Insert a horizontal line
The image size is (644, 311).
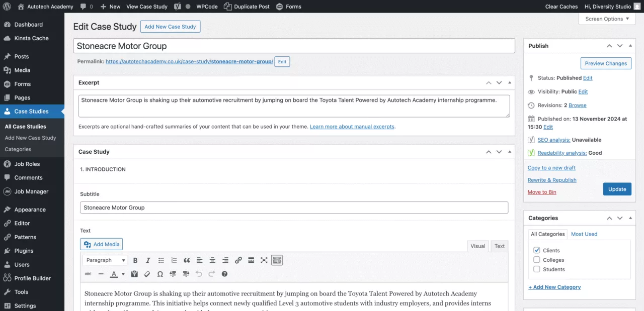tap(101, 274)
